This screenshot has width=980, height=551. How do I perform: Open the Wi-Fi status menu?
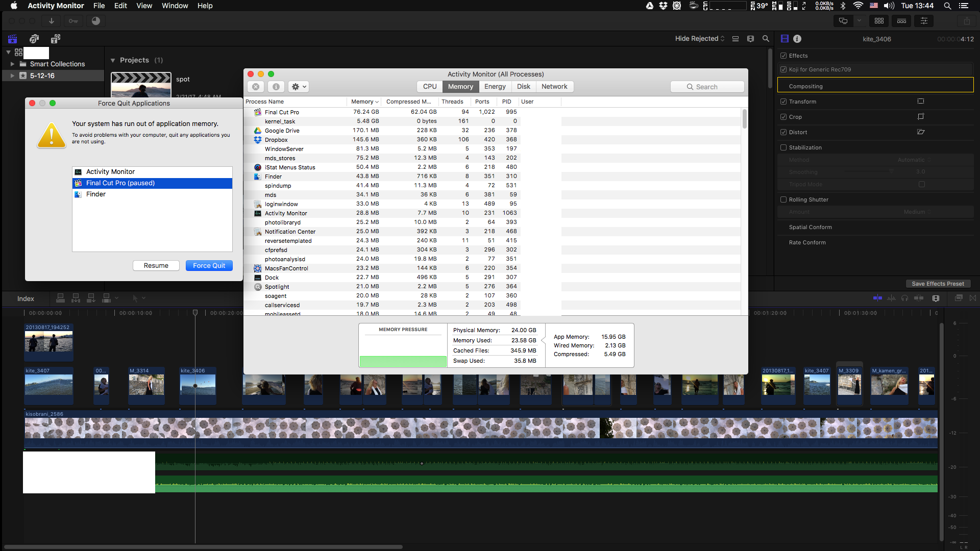tap(858, 6)
